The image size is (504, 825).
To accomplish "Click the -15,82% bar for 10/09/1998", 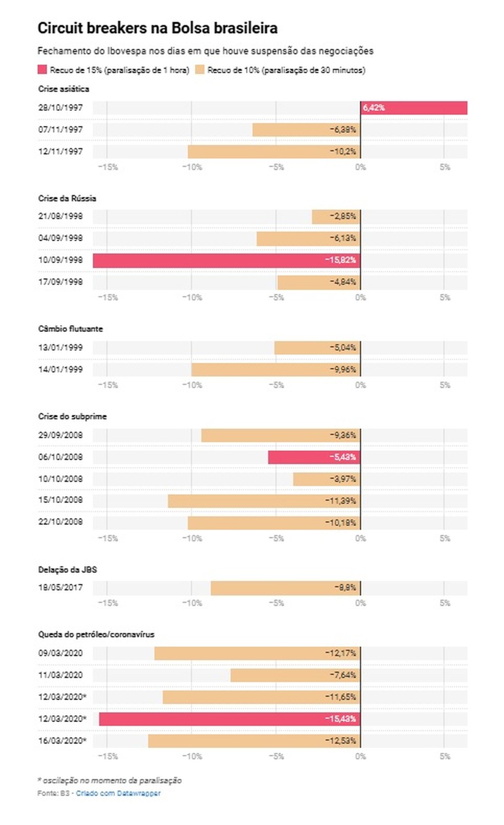I will point(226,260).
